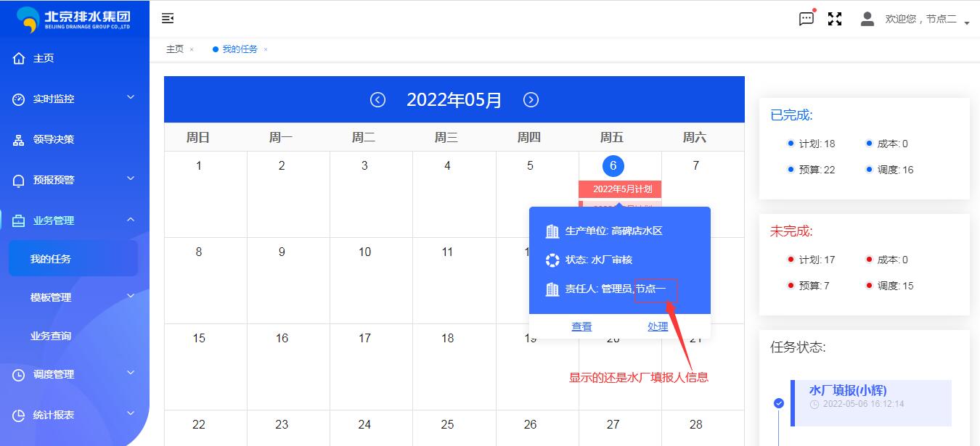Collapse the sidebar with the hamburger icon
980x446 pixels.
(x=168, y=19)
